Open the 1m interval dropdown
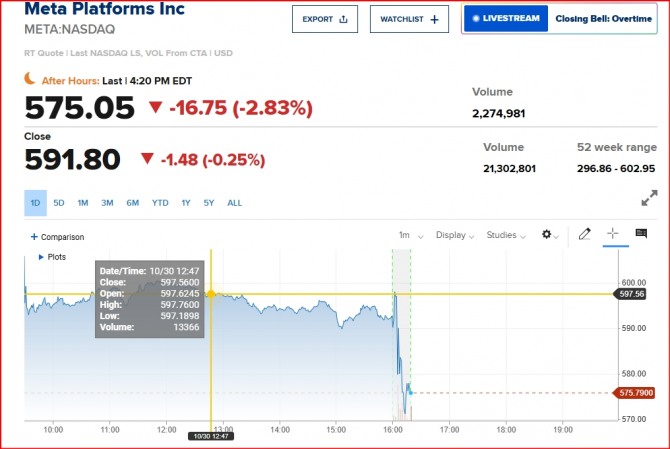 point(409,235)
